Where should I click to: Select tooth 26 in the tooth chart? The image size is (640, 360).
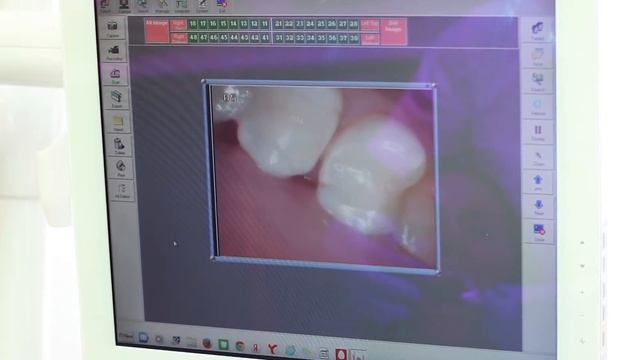coord(332,24)
